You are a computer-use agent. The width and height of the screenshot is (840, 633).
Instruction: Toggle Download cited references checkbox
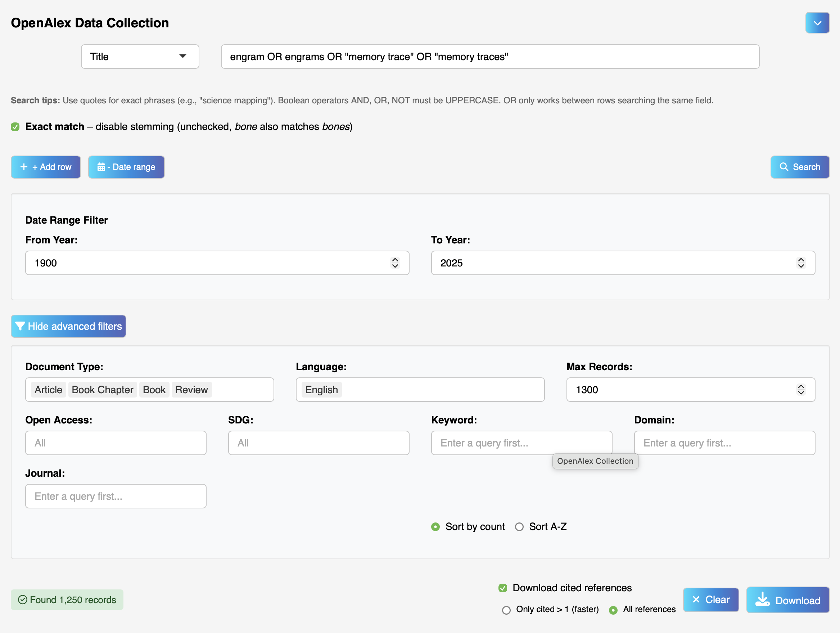point(503,588)
